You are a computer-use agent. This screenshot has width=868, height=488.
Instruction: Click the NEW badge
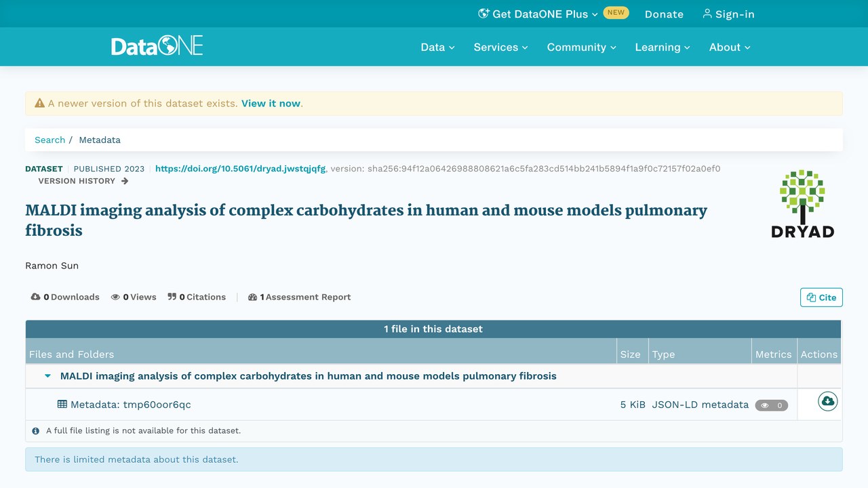(x=616, y=12)
